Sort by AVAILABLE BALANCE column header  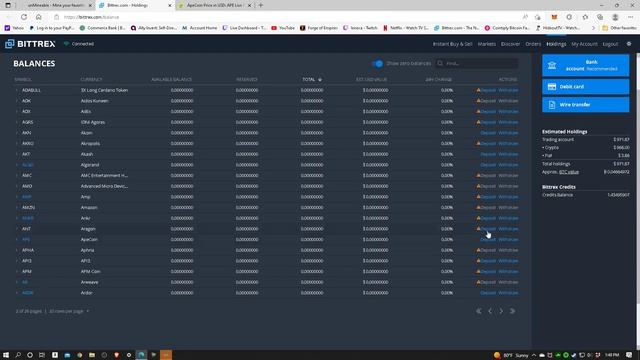171,80
